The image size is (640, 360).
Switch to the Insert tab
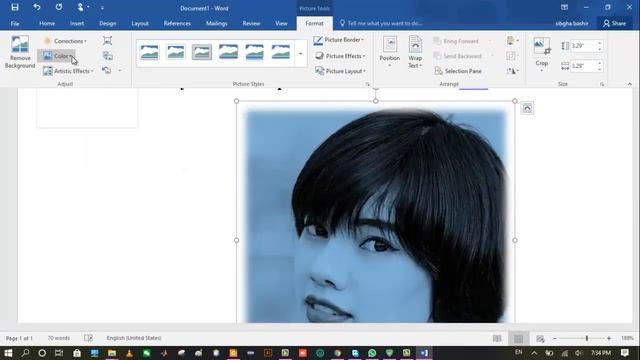point(77,24)
